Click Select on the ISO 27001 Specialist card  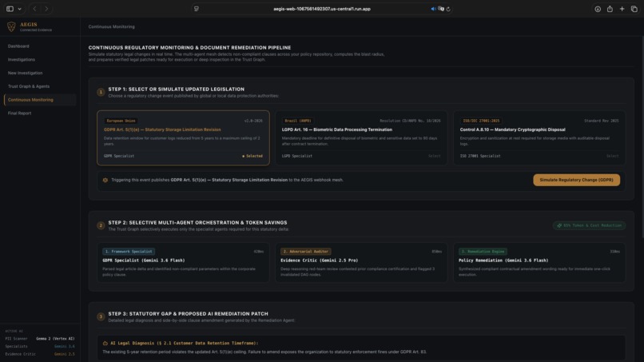pyautogui.click(x=612, y=156)
